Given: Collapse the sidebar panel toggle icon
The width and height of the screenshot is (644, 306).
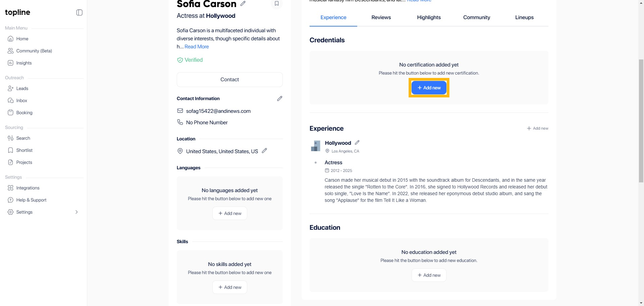Looking at the screenshot, I should tap(79, 12).
